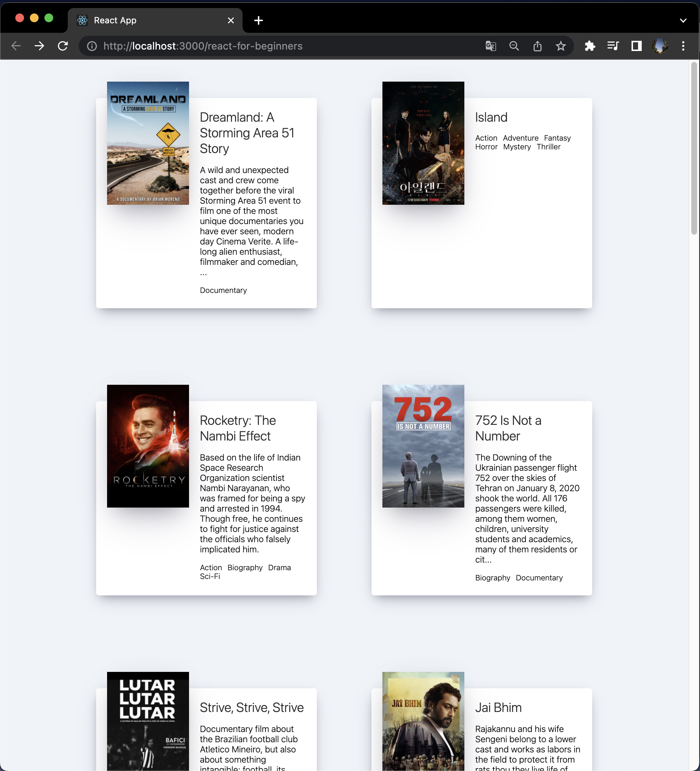
Task: Open the Rocketry: The Nambi Effect title
Action: 237,428
